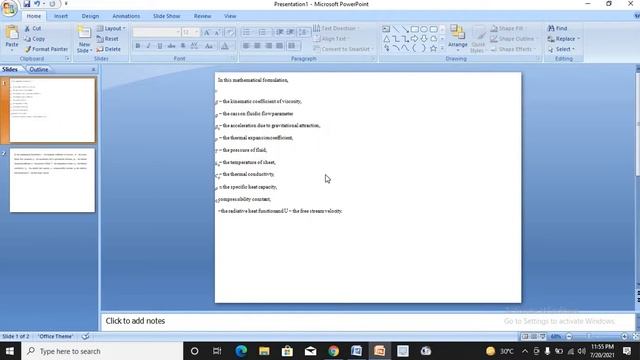The width and height of the screenshot is (640, 360).
Task: Undo the last action
Action: 37,4
